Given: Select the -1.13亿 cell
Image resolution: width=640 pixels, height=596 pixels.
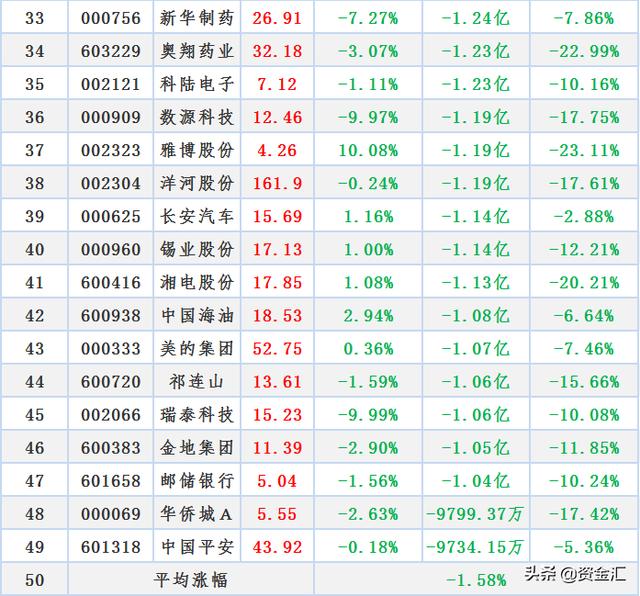Looking at the screenshot, I should coord(476,283).
